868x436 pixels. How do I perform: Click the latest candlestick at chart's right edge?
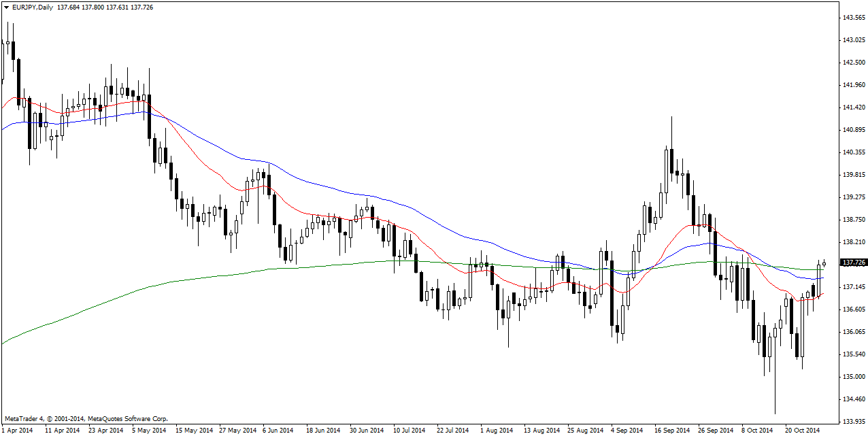click(824, 263)
